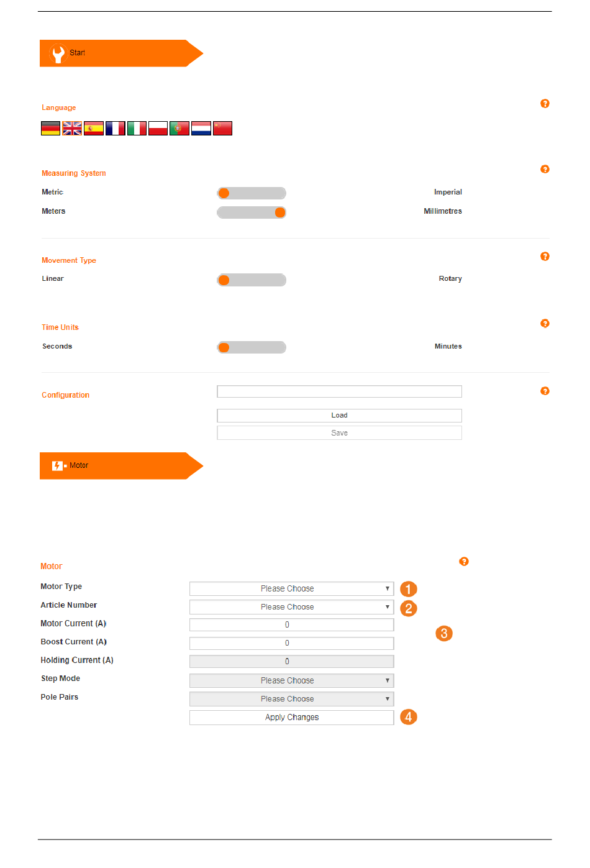Image resolution: width=590 pixels, height=868 pixels.
Task: Select the German flag language
Action: 50,129
